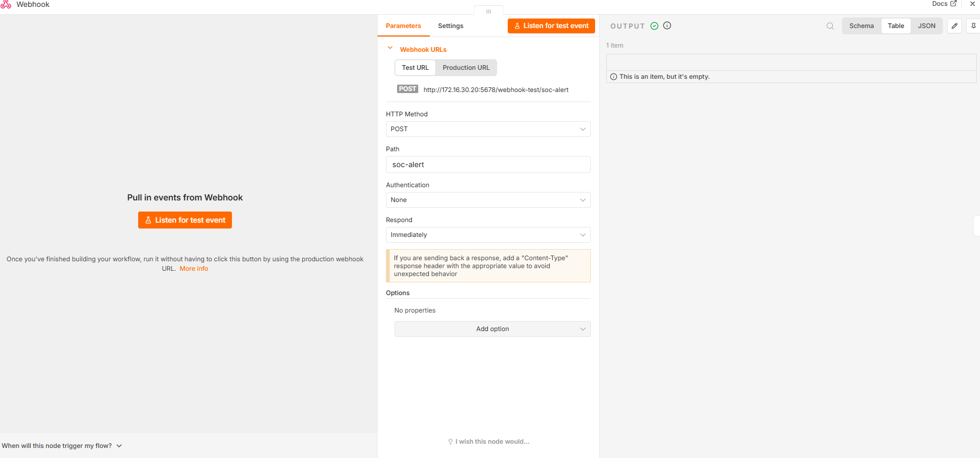Open the Add option dropdown

[492, 329]
